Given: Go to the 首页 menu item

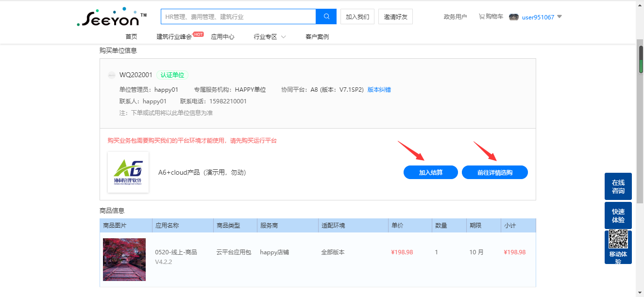Looking at the screenshot, I should (131, 37).
